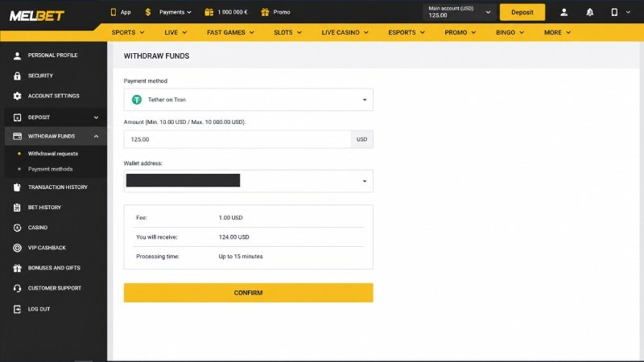This screenshot has width=644, height=362.
Task: Click the "1.00 USD" fee value
Action: pyautogui.click(x=230, y=218)
